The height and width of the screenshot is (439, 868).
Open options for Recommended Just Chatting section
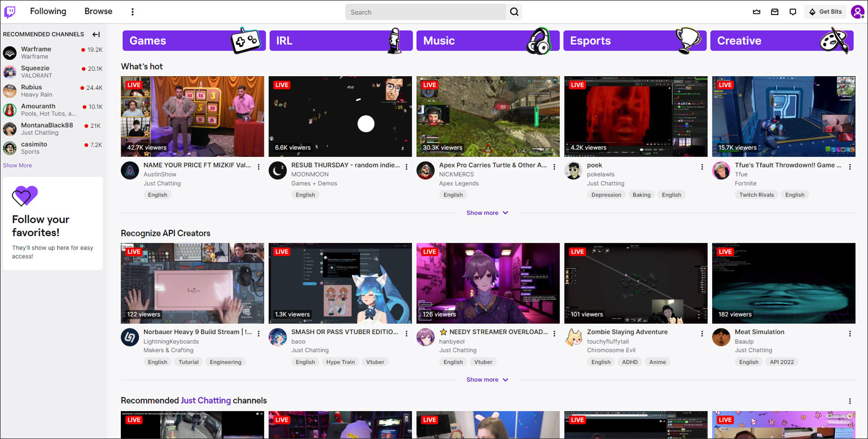(x=850, y=401)
